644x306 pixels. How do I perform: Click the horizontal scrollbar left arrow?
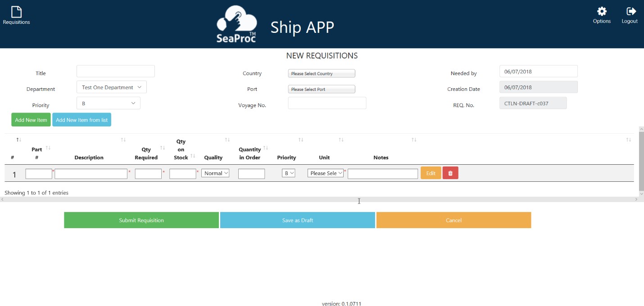[x=2, y=199]
